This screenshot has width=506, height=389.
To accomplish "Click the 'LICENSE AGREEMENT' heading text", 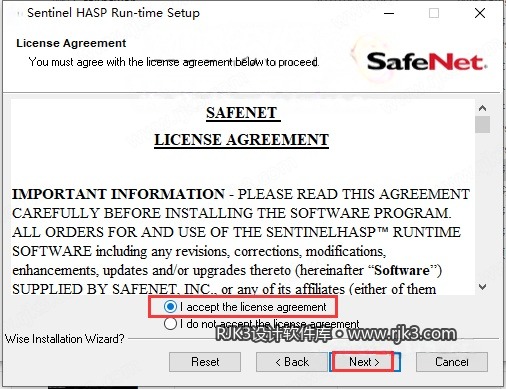I will [241, 140].
